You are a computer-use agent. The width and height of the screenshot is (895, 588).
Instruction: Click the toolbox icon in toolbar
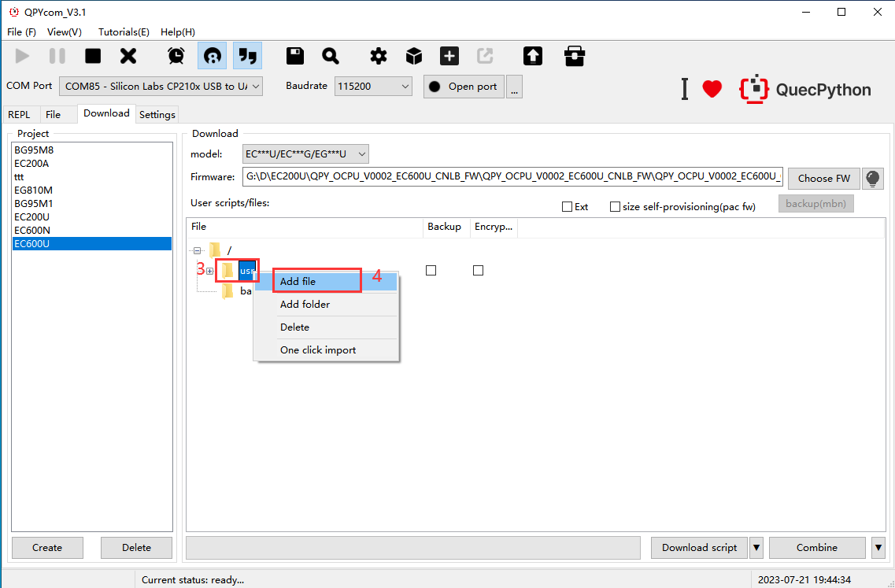click(575, 56)
